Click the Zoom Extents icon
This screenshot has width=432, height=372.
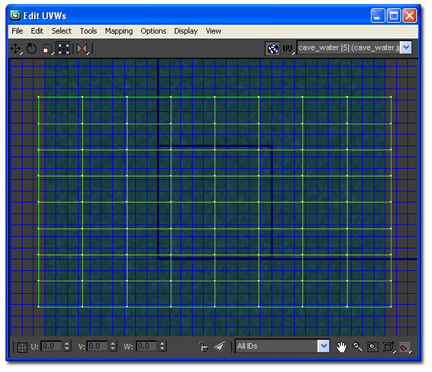pyautogui.click(x=388, y=347)
